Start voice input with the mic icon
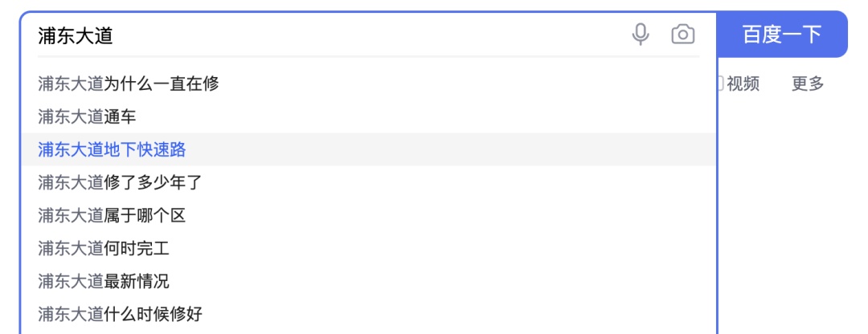 coord(641,35)
